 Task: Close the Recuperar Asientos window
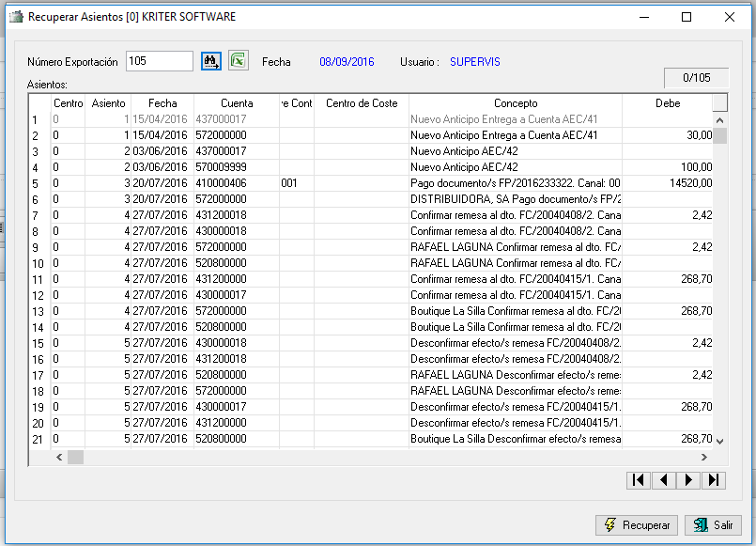730,17
